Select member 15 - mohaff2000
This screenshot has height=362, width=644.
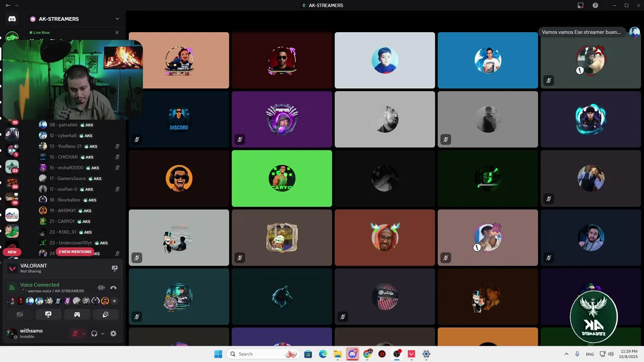(x=79, y=168)
